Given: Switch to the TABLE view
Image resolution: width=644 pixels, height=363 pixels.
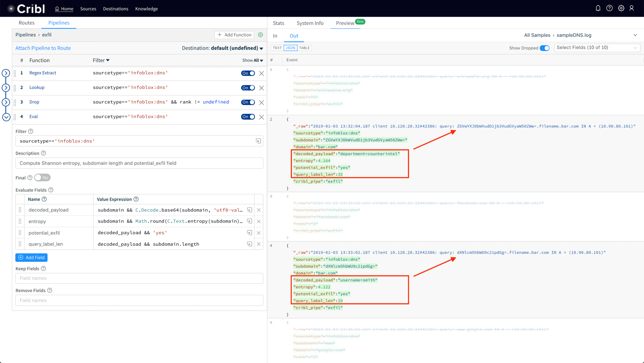Looking at the screenshot, I should 304,48.
